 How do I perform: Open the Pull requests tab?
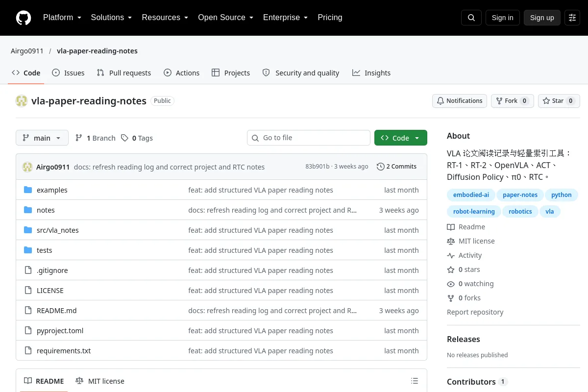[x=124, y=73]
